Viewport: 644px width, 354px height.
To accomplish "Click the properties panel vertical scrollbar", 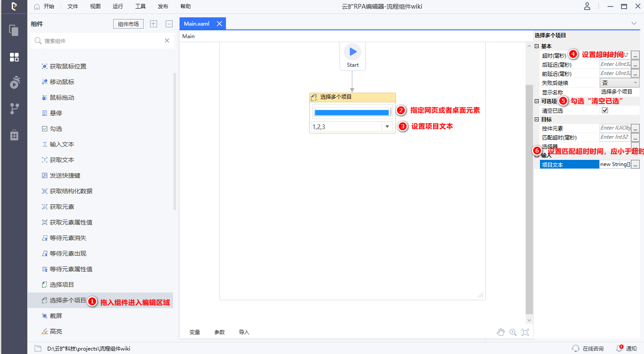I will 529,199.
